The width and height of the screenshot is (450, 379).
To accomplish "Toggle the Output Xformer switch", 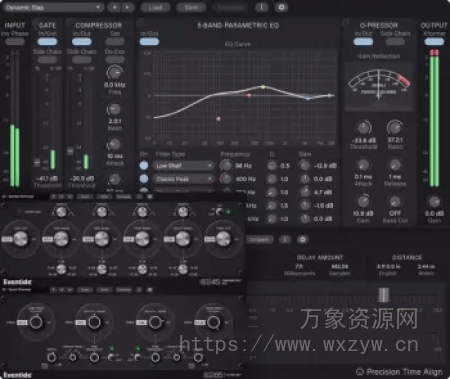I will 434,42.
